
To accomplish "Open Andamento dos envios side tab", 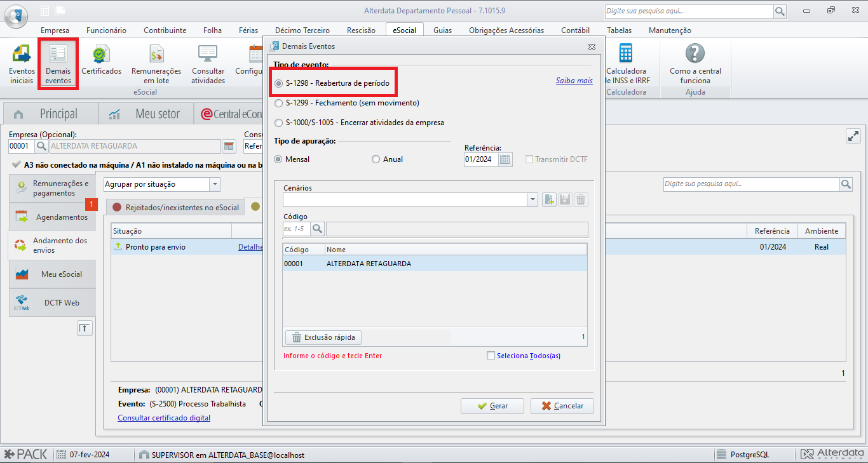I will 53,246.
